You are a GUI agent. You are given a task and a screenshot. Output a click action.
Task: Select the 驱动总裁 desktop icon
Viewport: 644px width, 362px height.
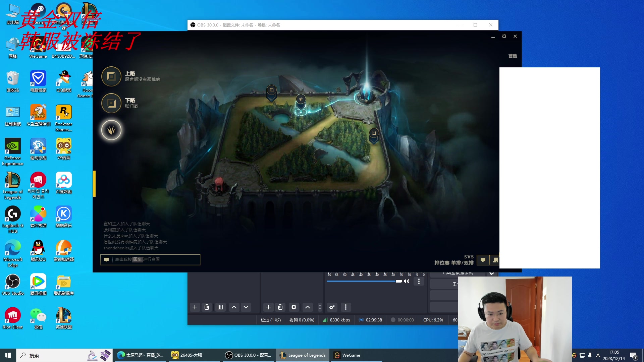pos(38,149)
